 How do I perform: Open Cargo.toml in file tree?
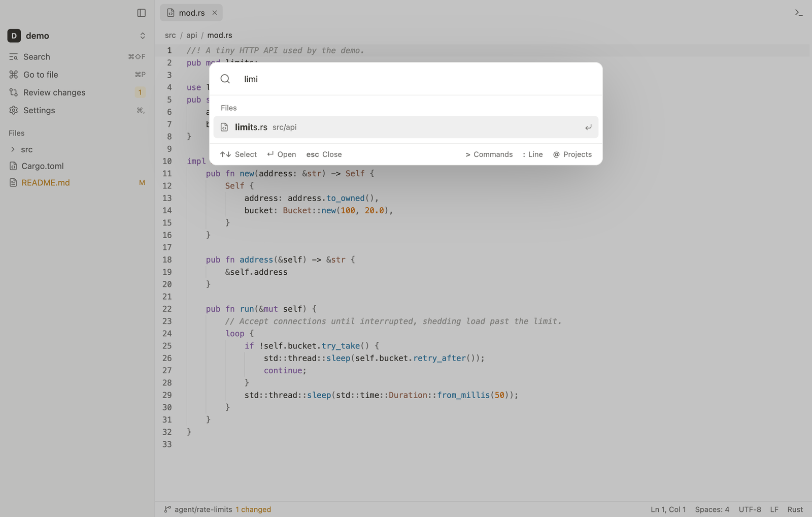[x=77, y=166]
